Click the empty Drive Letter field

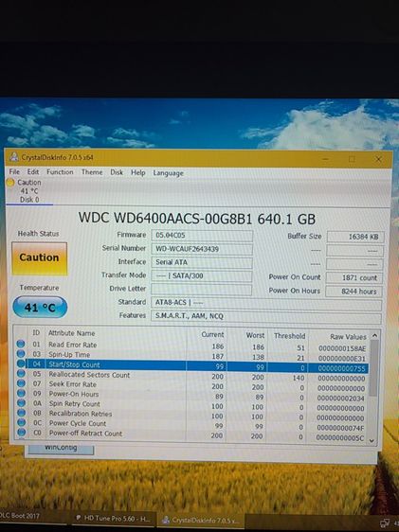click(x=201, y=290)
